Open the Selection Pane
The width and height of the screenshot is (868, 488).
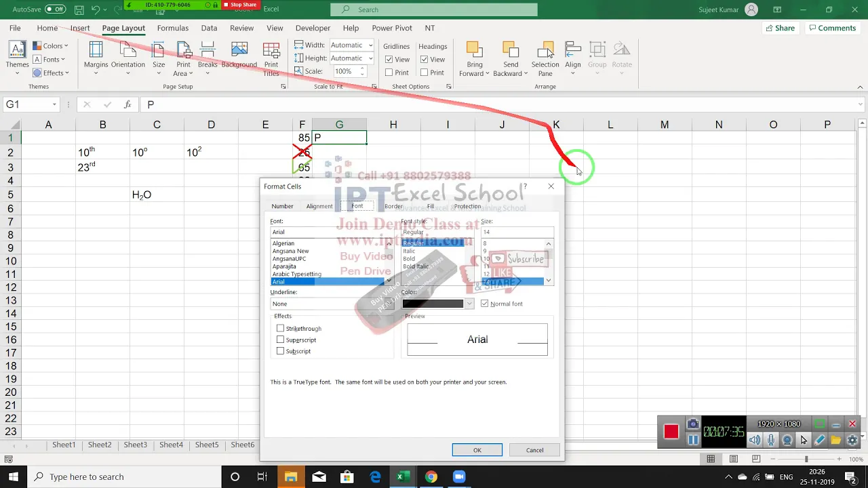coord(545,58)
